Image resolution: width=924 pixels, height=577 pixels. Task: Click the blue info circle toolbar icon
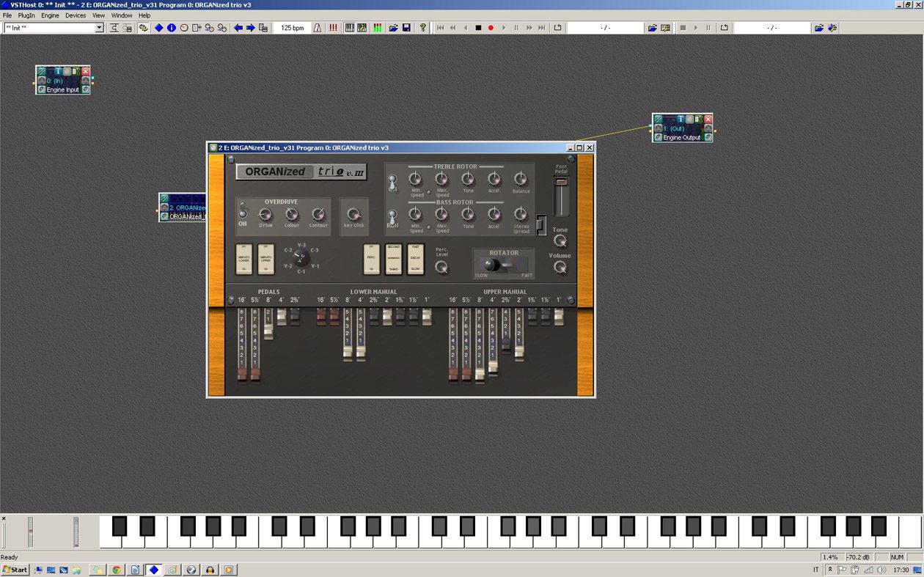click(172, 28)
